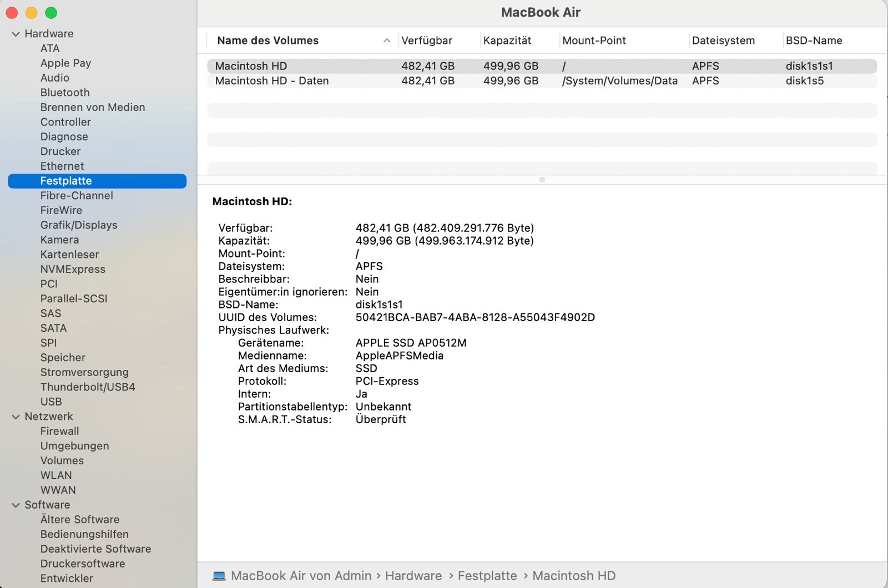This screenshot has width=888, height=588.
Task: Select Volumes under Netzwerk
Action: [x=62, y=460]
